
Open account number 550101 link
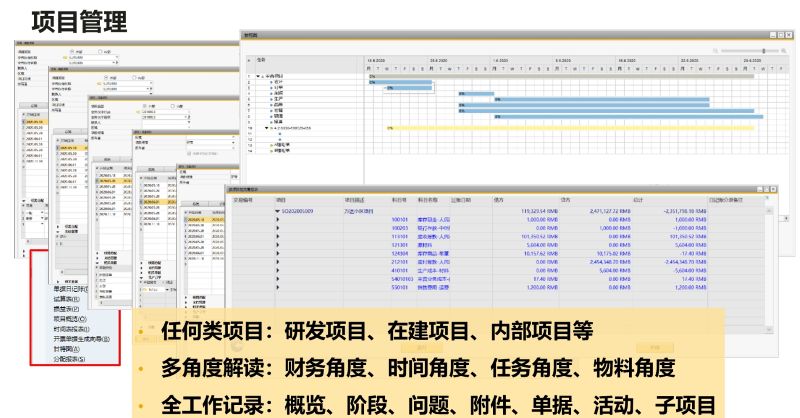(x=399, y=287)
